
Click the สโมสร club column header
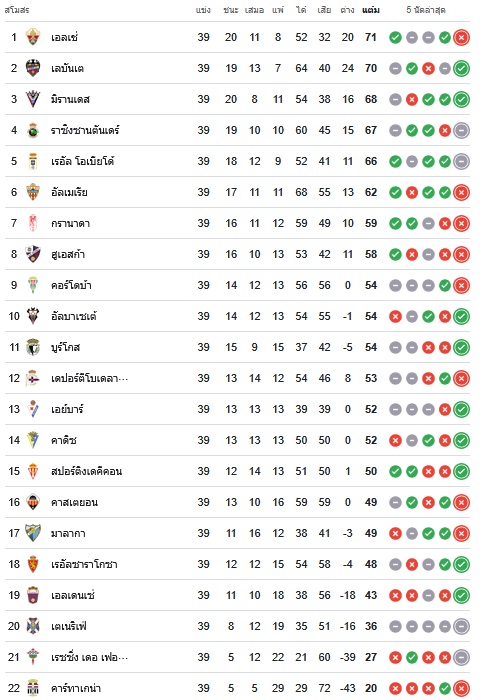click(x=17, y=10)
